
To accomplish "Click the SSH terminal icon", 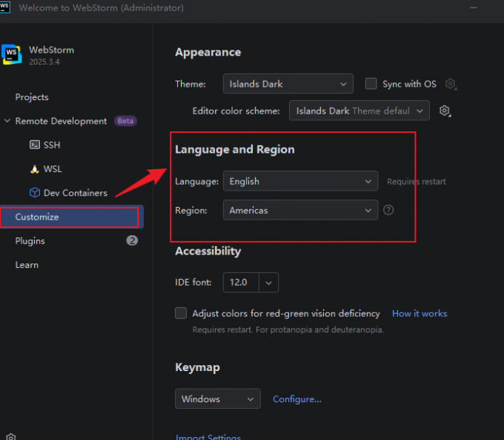I will point(35,145).
